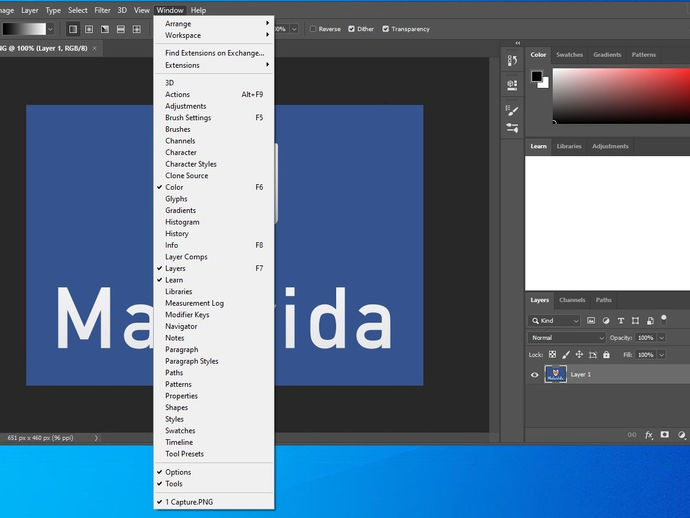Lock layer position icon
The image size is (690, 518).
(579, 354)
